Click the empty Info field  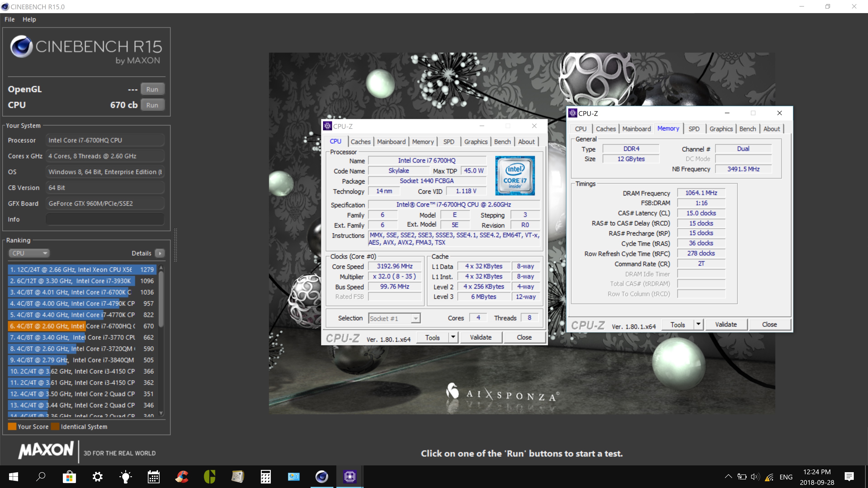[105, 219]
